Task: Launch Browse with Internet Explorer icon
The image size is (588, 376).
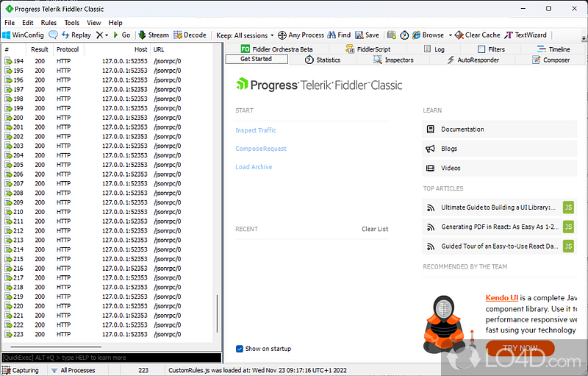Action: pyautogui.click(x=428, y=35)
